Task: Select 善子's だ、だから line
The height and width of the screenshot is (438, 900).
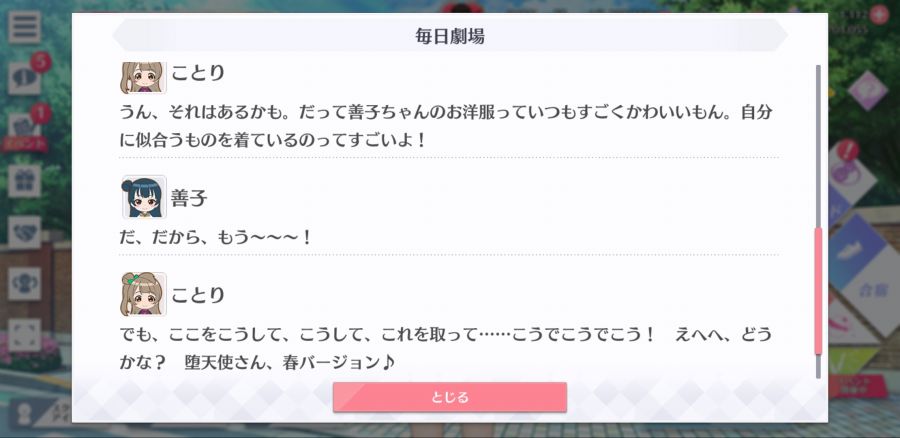Action: click(216, 237)
